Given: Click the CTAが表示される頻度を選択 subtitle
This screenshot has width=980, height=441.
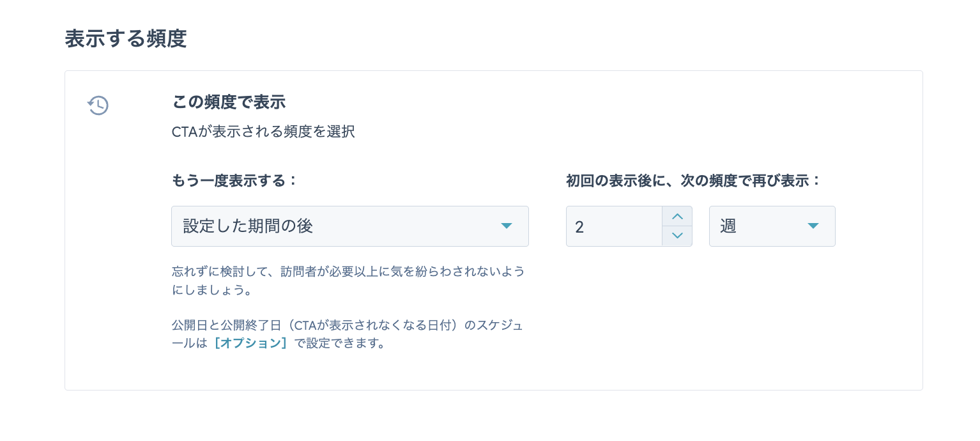Looking at the screenshot, I should [263, 132].
